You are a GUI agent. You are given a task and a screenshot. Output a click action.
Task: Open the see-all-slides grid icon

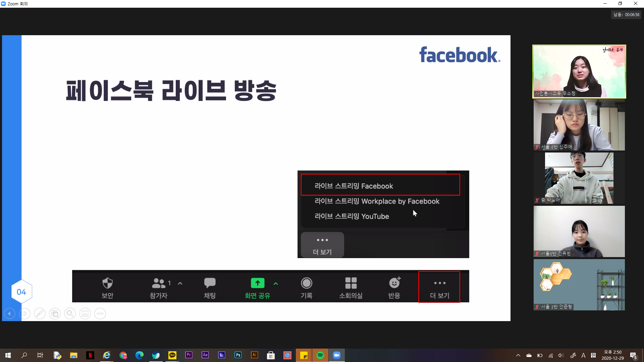(x=55, y=314)
